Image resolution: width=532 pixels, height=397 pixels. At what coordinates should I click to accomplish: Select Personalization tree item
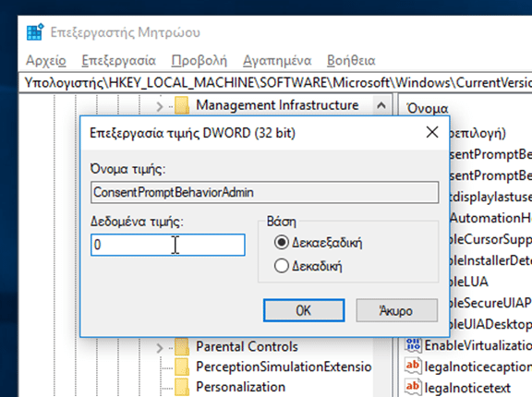pos(240,387)
